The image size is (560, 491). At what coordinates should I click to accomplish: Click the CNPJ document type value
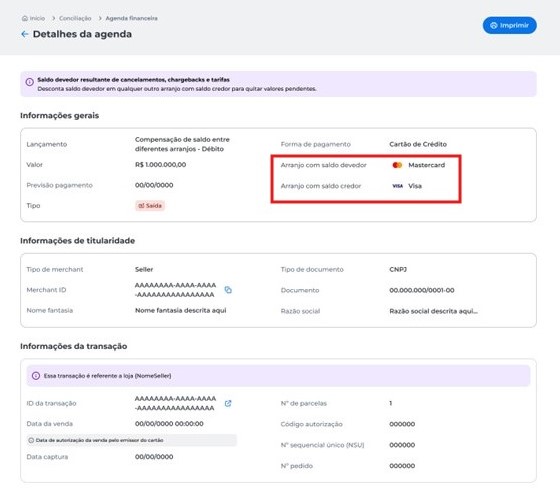point(398,269)
